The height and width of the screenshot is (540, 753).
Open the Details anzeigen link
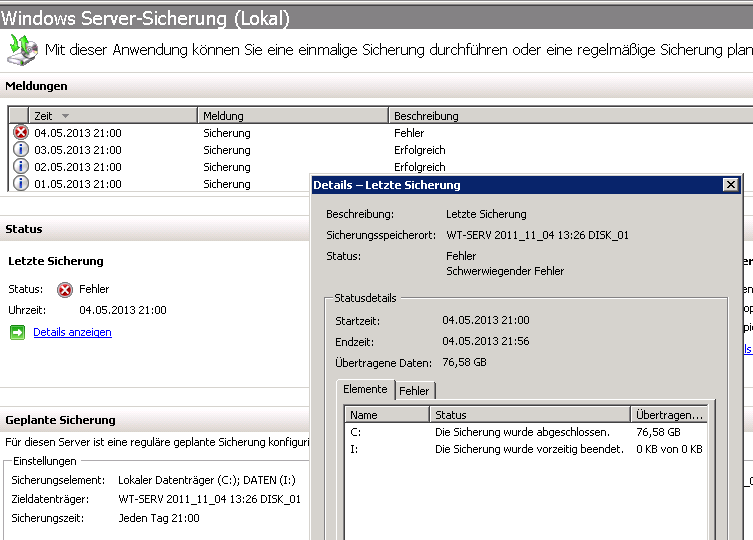point(73,332)
